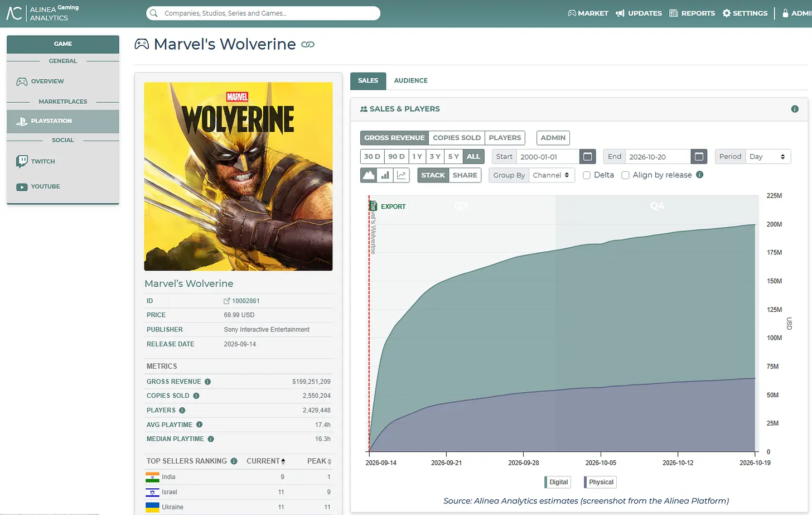This screenshot has width=812, height=515.
Task: Show info for Copies Sold metric
Action: [196, 396]
